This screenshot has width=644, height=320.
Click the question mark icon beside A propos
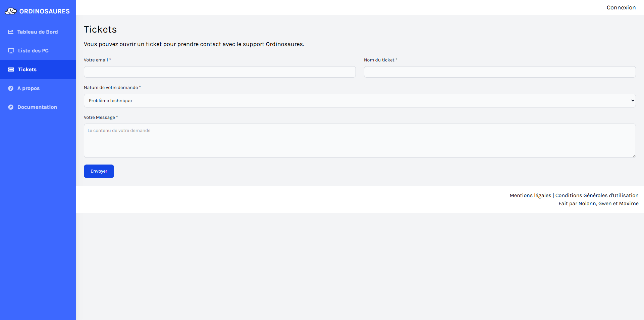click(11, 88)
